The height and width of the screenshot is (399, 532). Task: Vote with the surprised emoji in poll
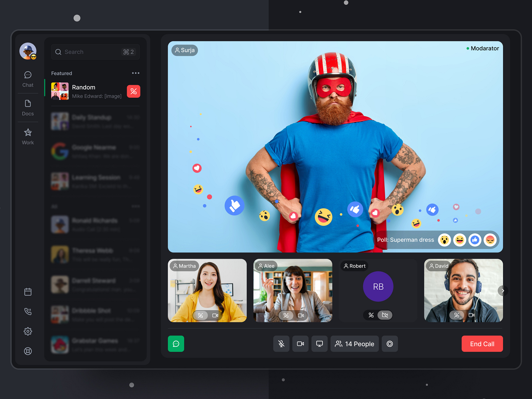(x=445, y=240)
